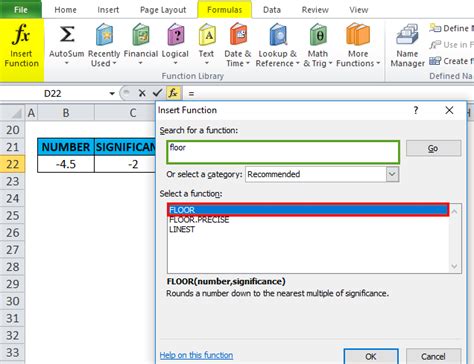The image size is (474, 364).
Task: Select column A header
Action: (31, 113)
